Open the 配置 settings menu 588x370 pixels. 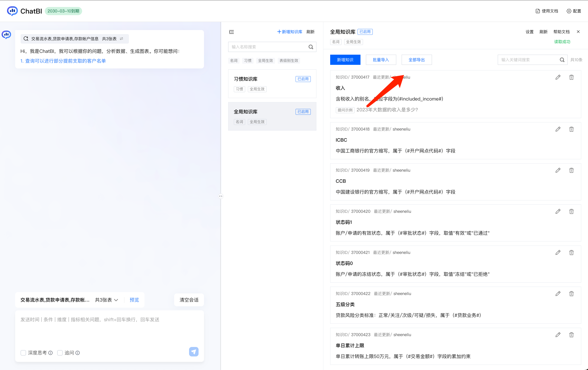coord(574,11)
